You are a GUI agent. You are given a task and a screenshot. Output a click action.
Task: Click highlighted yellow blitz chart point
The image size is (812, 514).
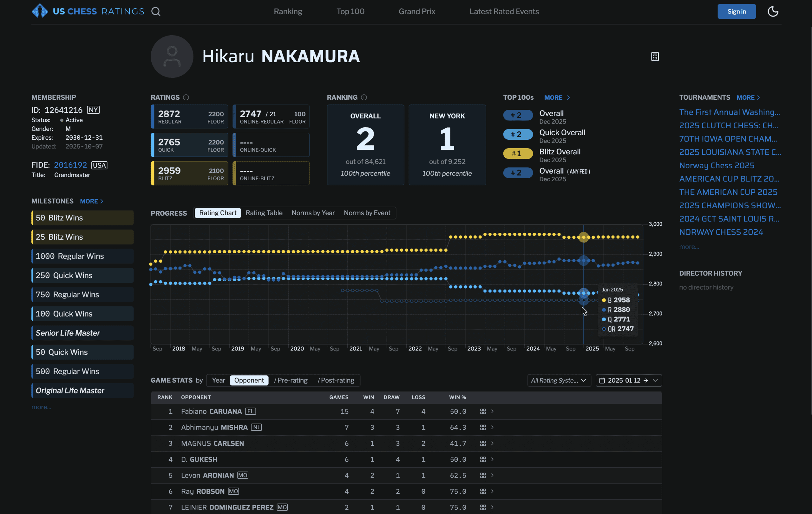click(583, 237)
